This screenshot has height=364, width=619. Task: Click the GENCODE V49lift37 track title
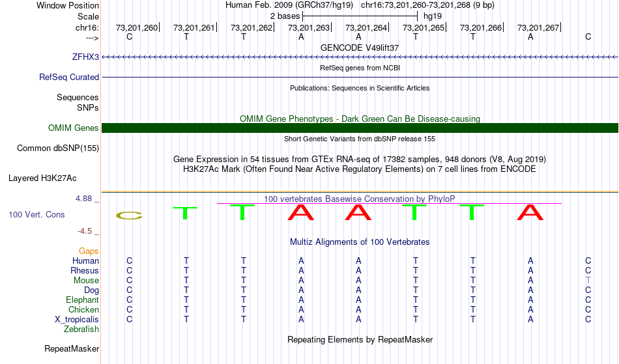pyautogui.click(x=360, y=48)
